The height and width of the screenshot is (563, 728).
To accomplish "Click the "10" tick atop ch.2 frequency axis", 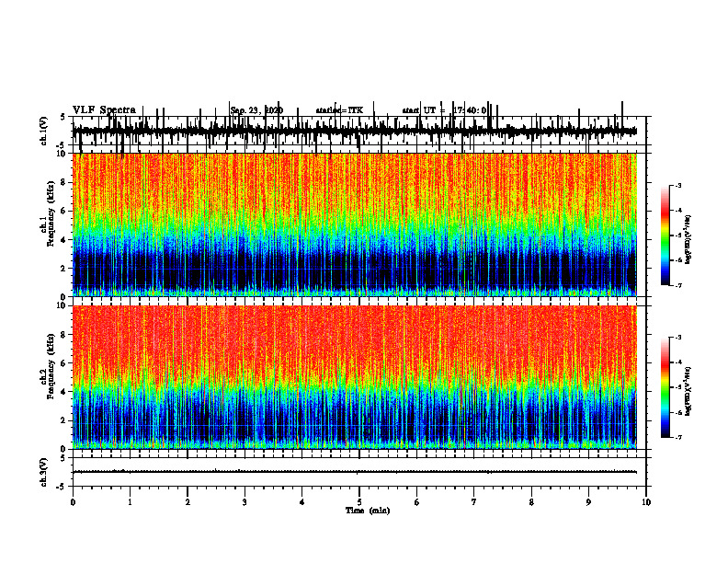I will (x=63, y=306).
